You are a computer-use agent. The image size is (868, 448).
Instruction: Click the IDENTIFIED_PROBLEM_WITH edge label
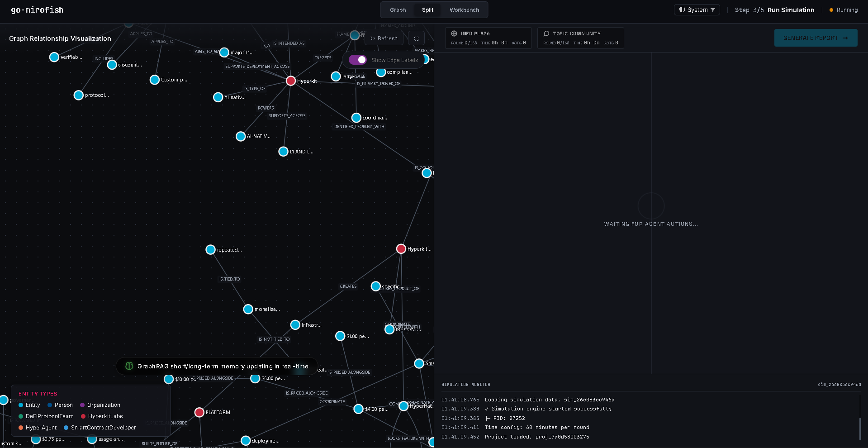359,127
